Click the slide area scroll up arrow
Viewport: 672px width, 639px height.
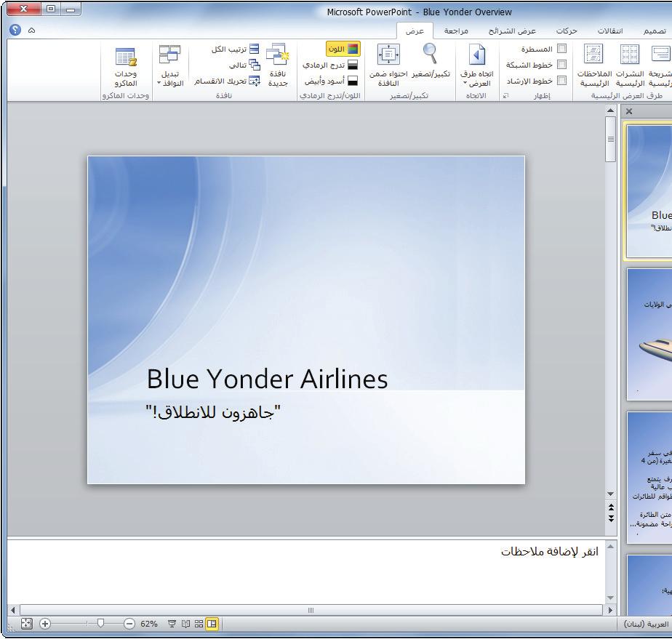pyautogui.click(x=610, y=110)
